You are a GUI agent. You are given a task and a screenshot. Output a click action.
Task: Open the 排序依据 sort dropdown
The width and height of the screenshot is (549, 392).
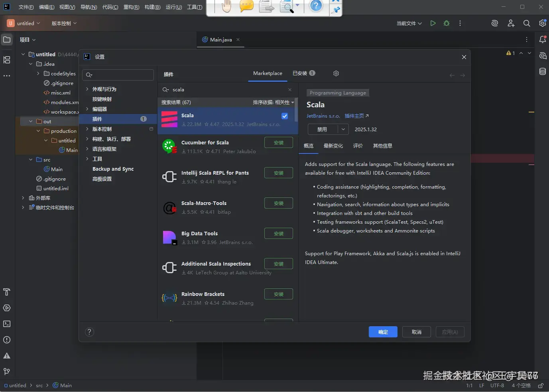(x=273, y=102)
